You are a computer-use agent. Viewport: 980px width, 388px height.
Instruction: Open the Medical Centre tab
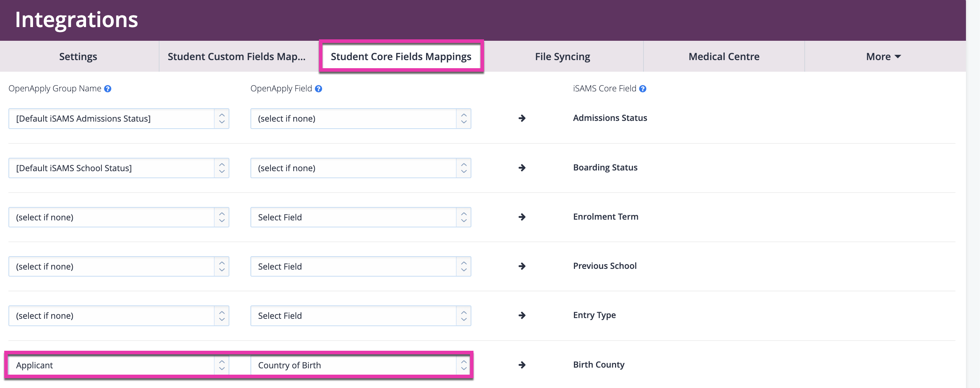point(724,57)
